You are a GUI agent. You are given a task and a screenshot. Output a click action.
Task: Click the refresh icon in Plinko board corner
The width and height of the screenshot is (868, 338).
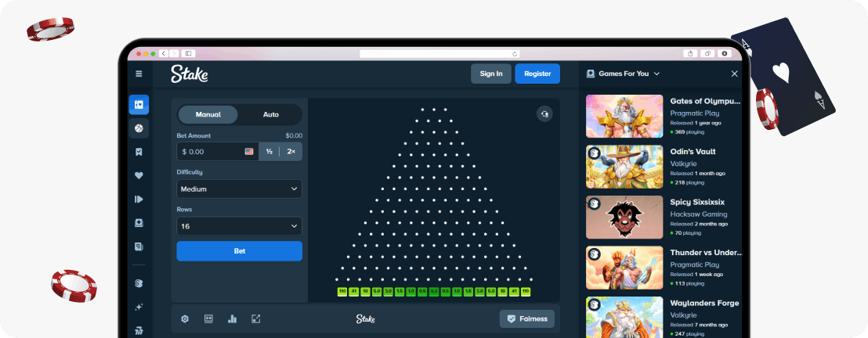pos(544,114)
